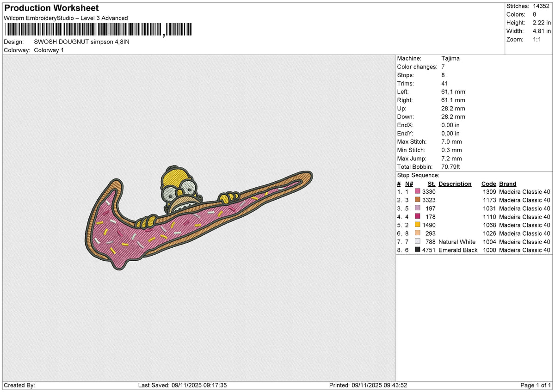Click the Stop Sequence heading
555x392 pixels.
[418, 176]
